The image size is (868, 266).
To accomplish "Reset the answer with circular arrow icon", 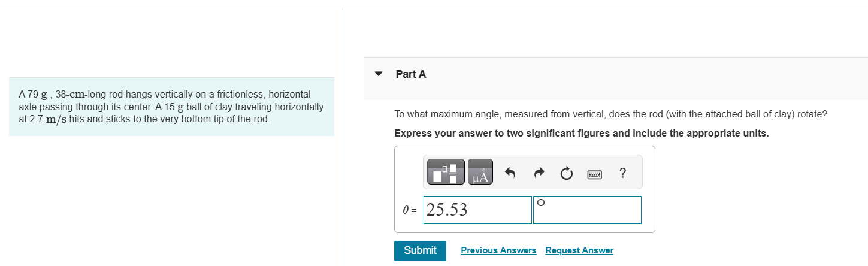I will (566, 174).
